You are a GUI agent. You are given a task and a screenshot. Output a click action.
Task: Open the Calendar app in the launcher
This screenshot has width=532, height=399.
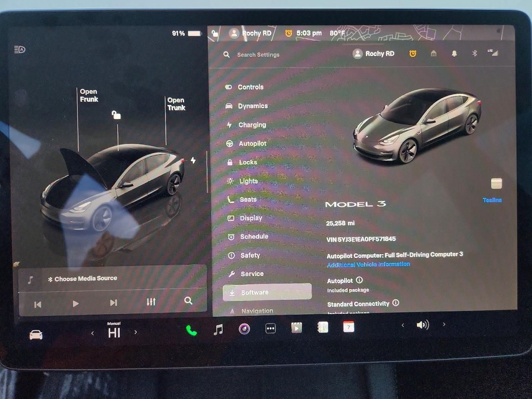348,328
